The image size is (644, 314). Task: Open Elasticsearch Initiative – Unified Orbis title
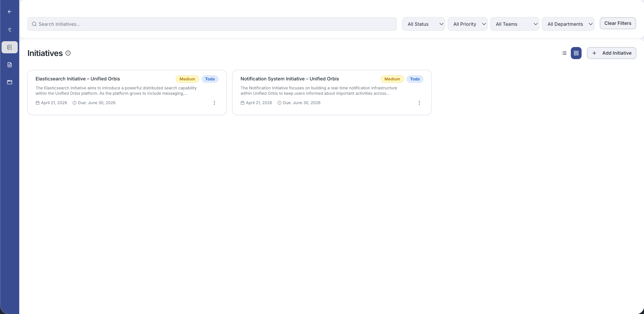(x=78, y=79)
